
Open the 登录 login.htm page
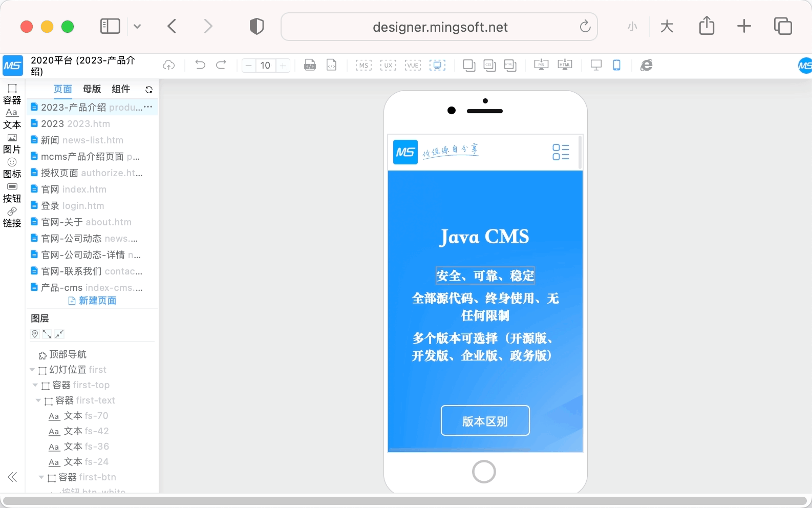[x=92, y=205]
